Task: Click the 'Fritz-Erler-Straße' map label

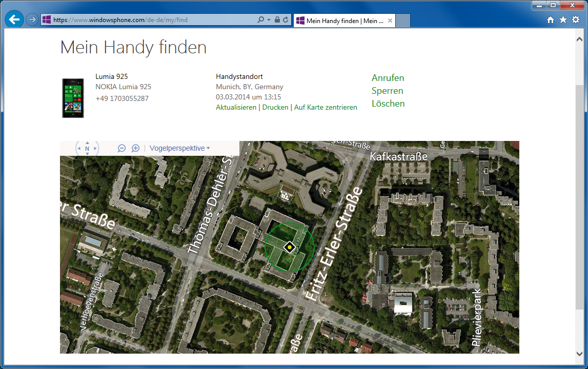Action: coord(334,243)
